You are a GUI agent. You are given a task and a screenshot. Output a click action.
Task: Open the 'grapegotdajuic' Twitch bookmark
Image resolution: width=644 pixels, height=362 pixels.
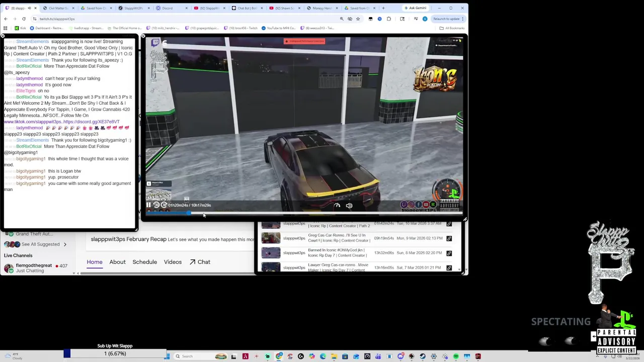pyautogui.click(x=203, y=28)
